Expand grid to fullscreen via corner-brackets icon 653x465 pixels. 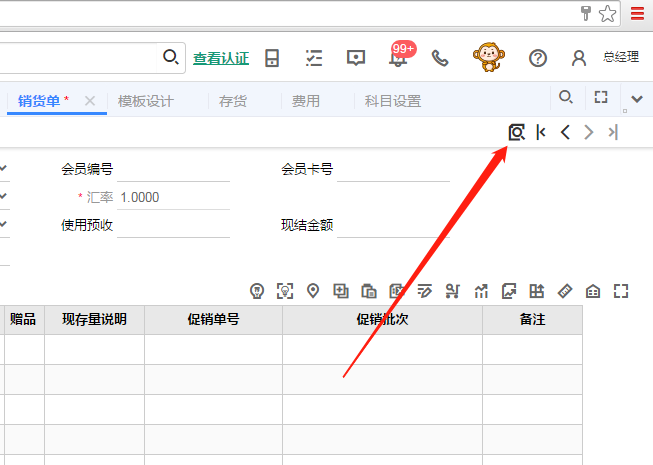pos(621,291)
